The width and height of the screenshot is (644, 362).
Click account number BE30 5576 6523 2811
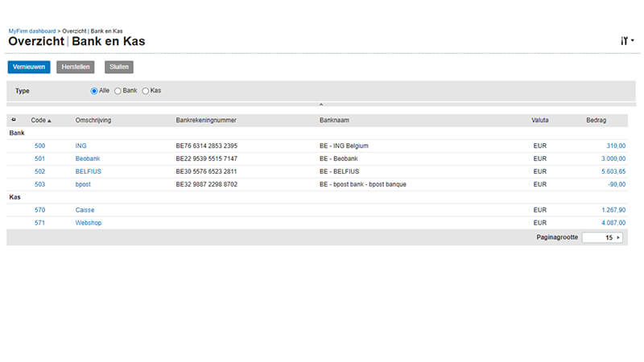[207, 171]
